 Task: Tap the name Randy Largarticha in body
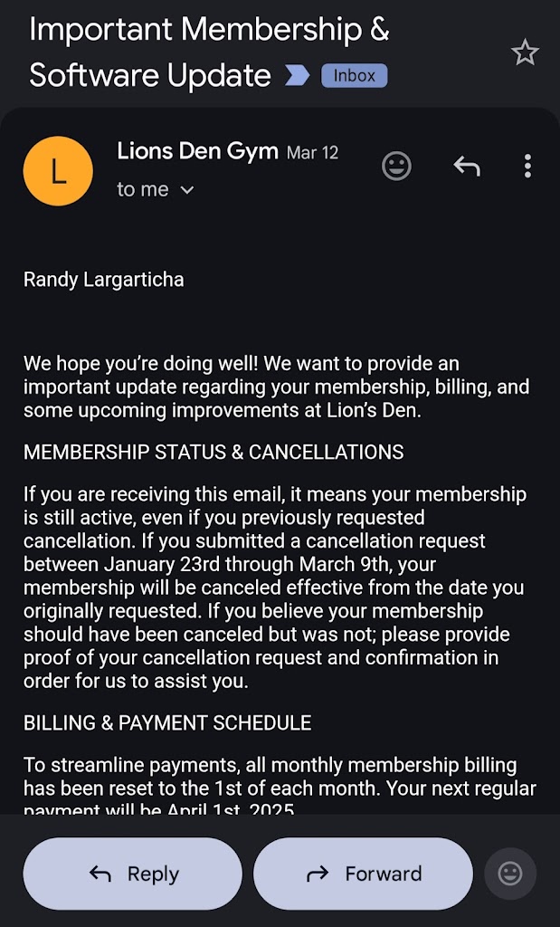[x=104, y=280]
